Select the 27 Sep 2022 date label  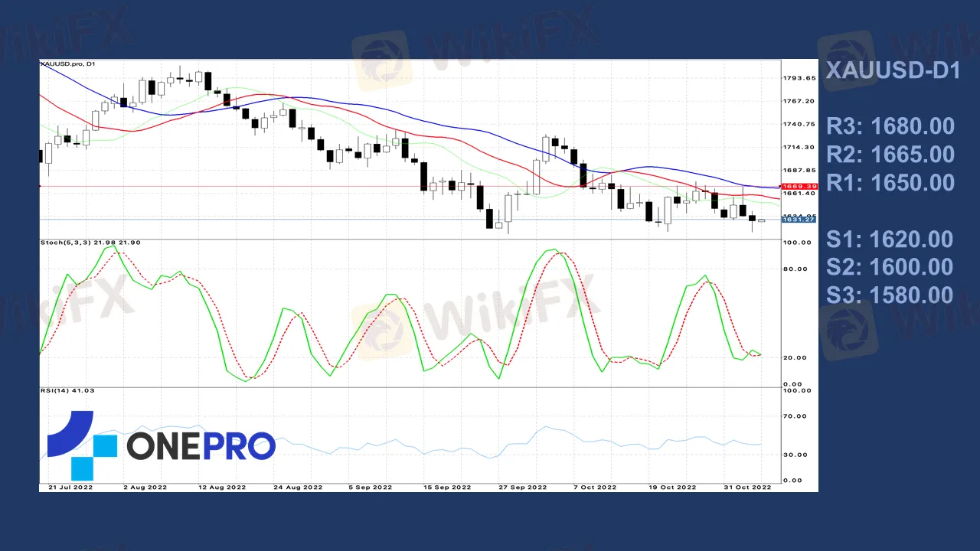pos(522,487)
